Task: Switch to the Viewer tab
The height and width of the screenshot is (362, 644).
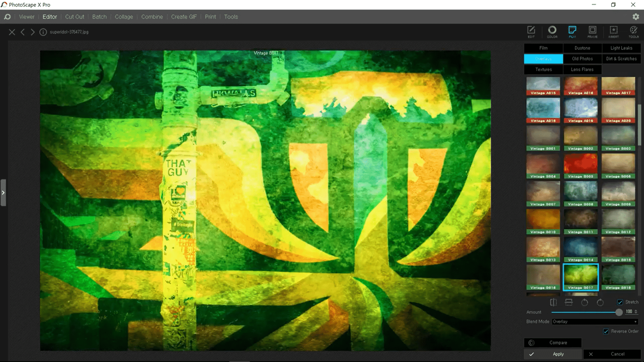Action: 26,17
